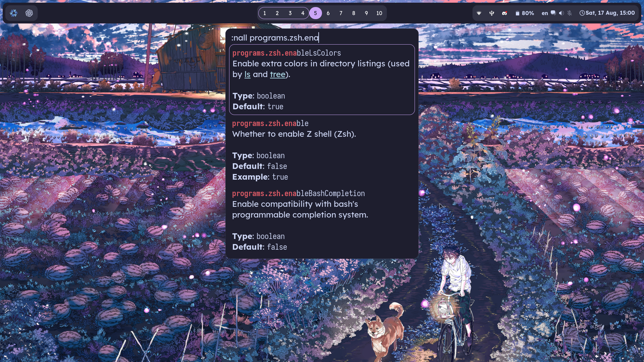Select the programs.zsh.enableLsColors result
The width and height of the screenshot is (644, 362).
coord(322,79)
